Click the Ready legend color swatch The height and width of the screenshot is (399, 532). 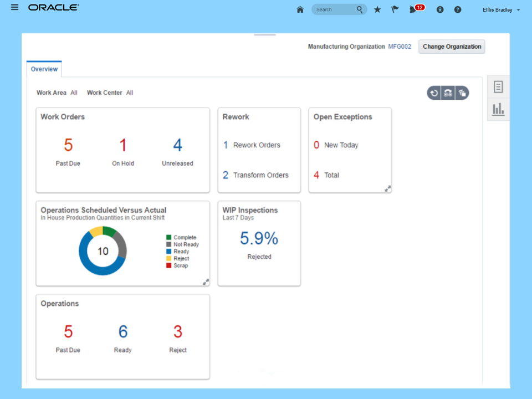pyautogui.click(x=168, y=252)
